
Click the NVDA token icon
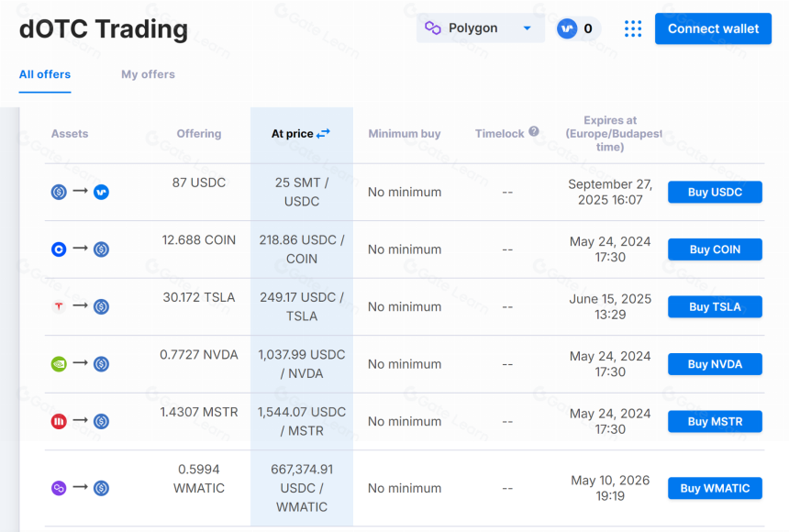(59, 364)
